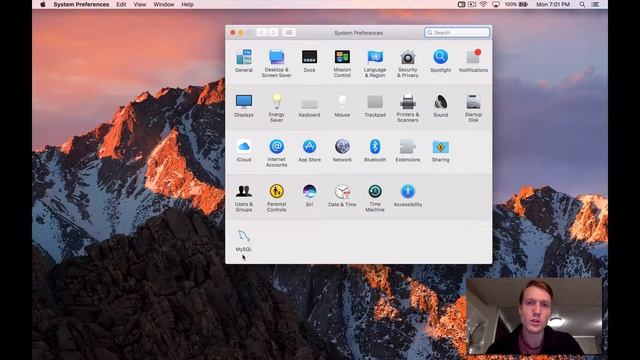Open the Apple menu
640x360 pixels.
42,4
